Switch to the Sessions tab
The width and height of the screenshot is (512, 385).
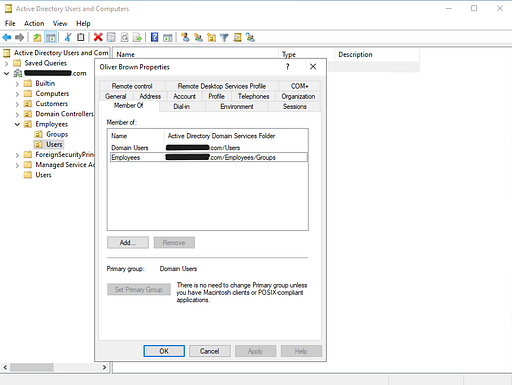(295, 107)
